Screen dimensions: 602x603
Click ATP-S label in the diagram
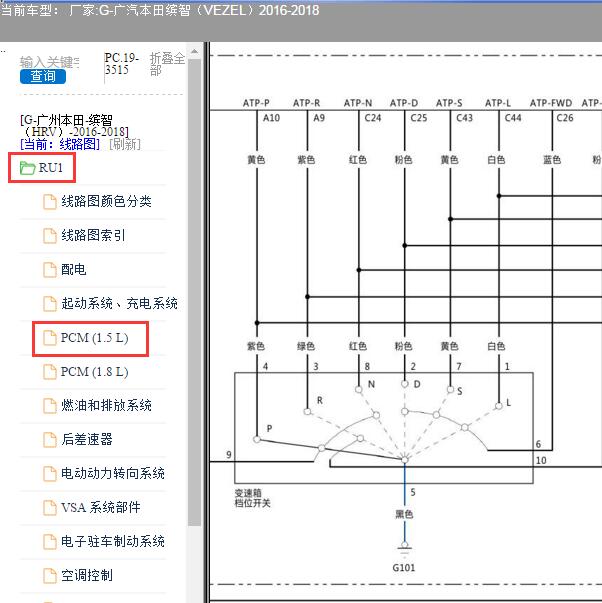click(x=449, y=103)
